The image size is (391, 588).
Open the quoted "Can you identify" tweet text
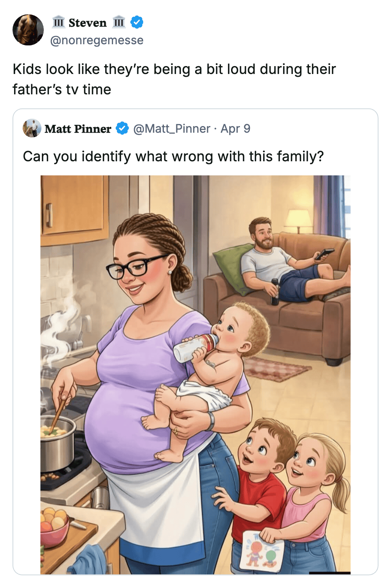pyautogui.click(x=173, y=157)
